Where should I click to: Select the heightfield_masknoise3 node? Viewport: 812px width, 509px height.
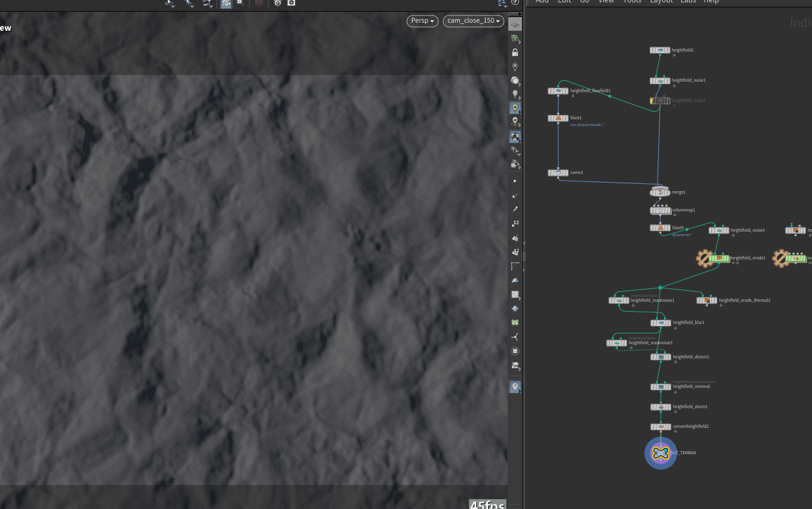tap(617, 343)
